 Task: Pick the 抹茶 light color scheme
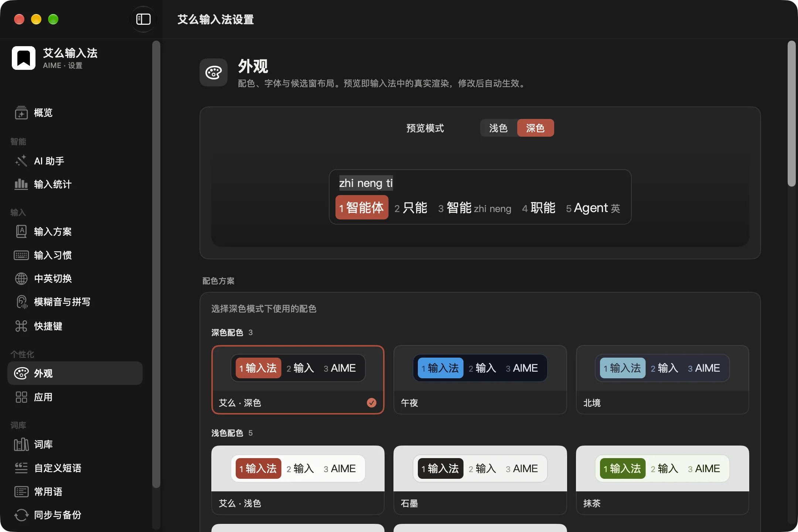tap(662, 480)
